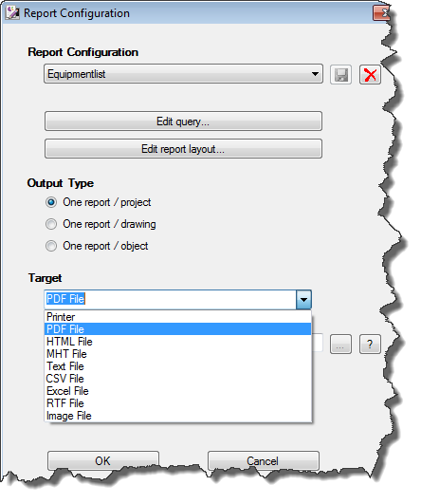421x504 pixels.
Task: Choose Printer from target list
Action: [x=177, y=317]
